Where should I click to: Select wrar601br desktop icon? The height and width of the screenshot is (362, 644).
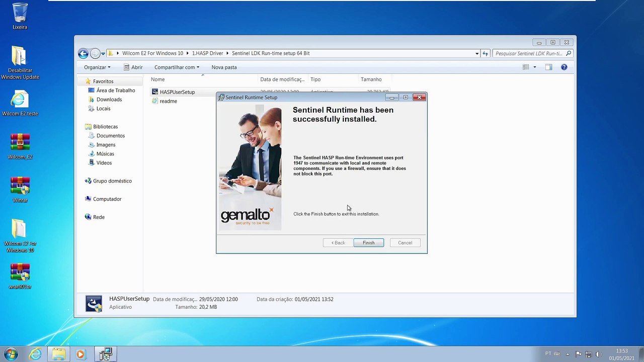pos(20,276)
